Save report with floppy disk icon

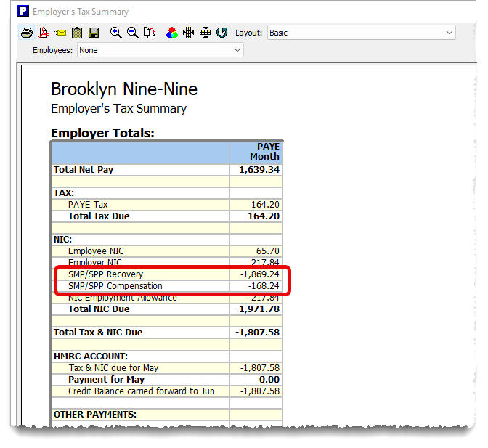tap(94, 33)
